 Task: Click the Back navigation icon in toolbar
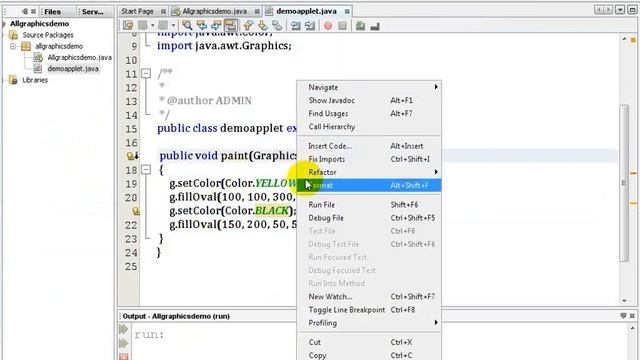point(143,26)
